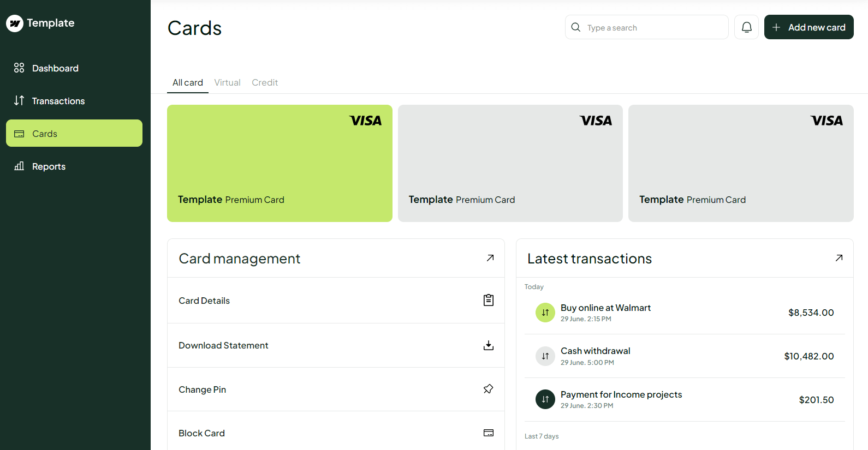Open the Buy online at Walmart transaction

605,308
